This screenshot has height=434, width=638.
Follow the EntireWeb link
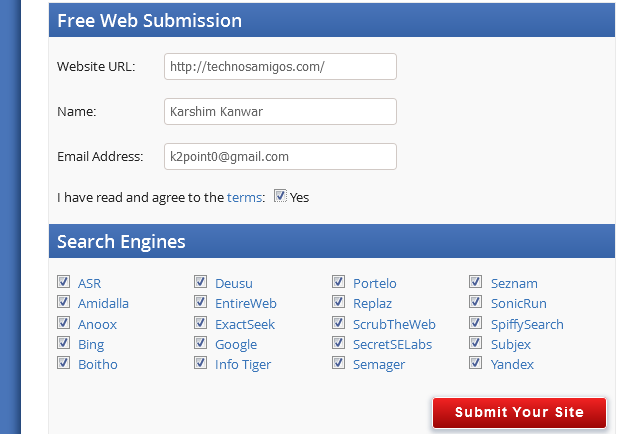pyautogui.click(x=245, y=304)
